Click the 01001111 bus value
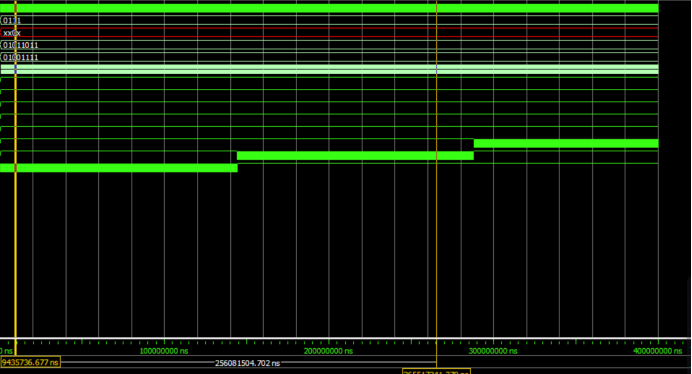This screenshot has width=692, height=374. pos(20,57)
